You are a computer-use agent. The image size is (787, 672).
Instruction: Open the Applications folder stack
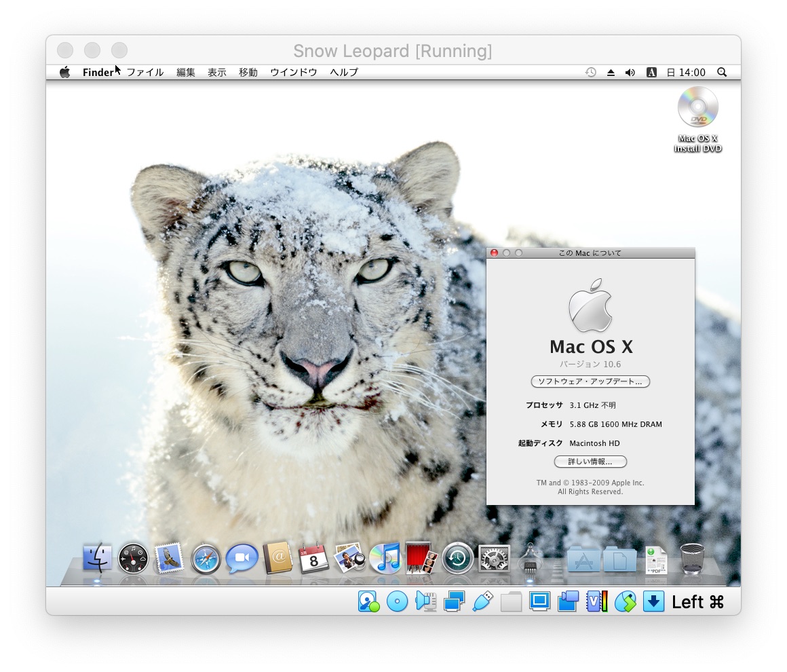click(x=583, y=559)
